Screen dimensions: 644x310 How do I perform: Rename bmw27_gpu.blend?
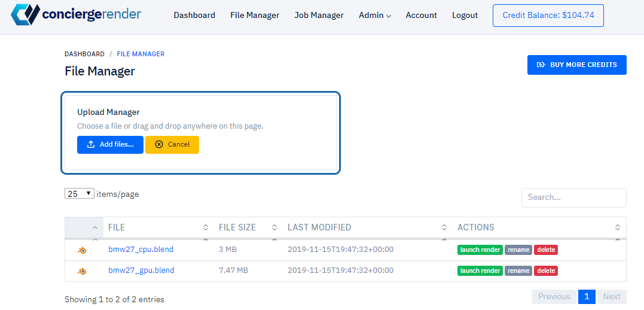[518, 271]
